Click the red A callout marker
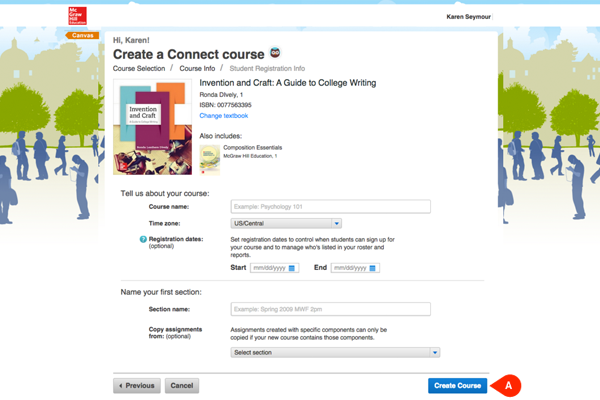The width and height of the screenshot is (600, 400). (x=508, y=385)
